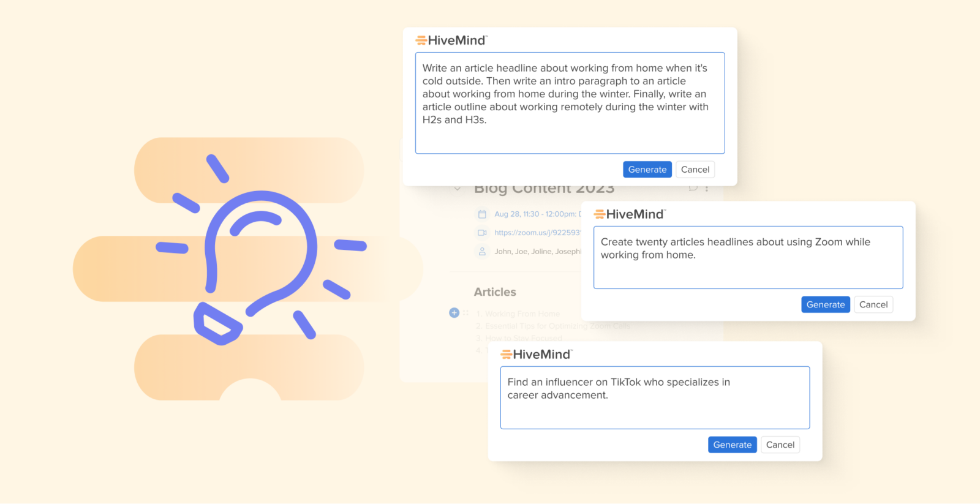Click the HiveMind logo in the TikTok influencer dialog
The image size is (980, 504).
(x=537, y=354)
